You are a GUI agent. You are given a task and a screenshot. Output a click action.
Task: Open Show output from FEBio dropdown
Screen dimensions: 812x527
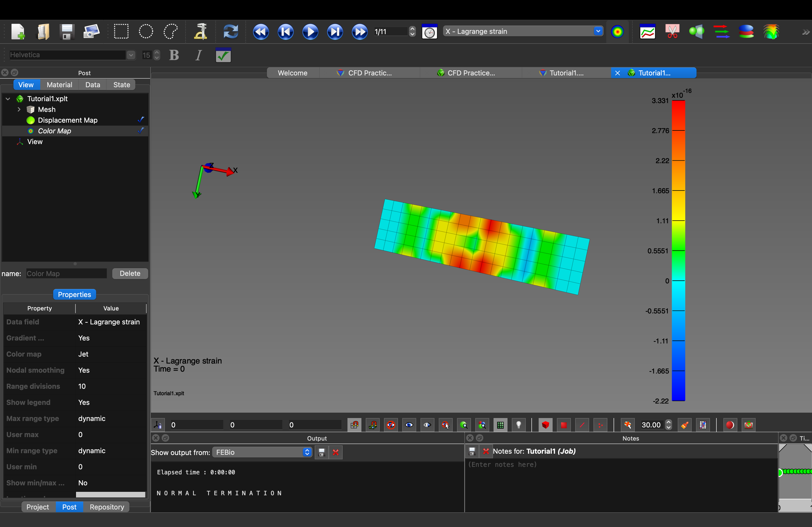point(262,452)
